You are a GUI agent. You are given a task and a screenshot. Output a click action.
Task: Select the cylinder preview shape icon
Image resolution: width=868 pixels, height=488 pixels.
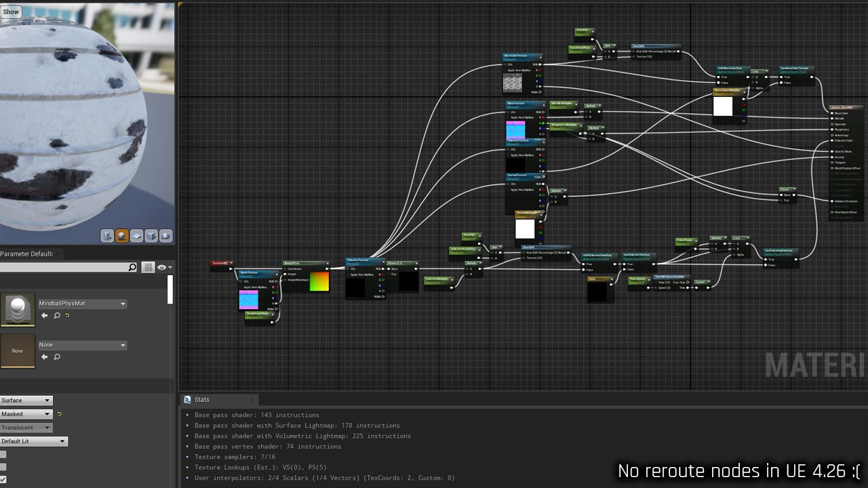(107, 236)
